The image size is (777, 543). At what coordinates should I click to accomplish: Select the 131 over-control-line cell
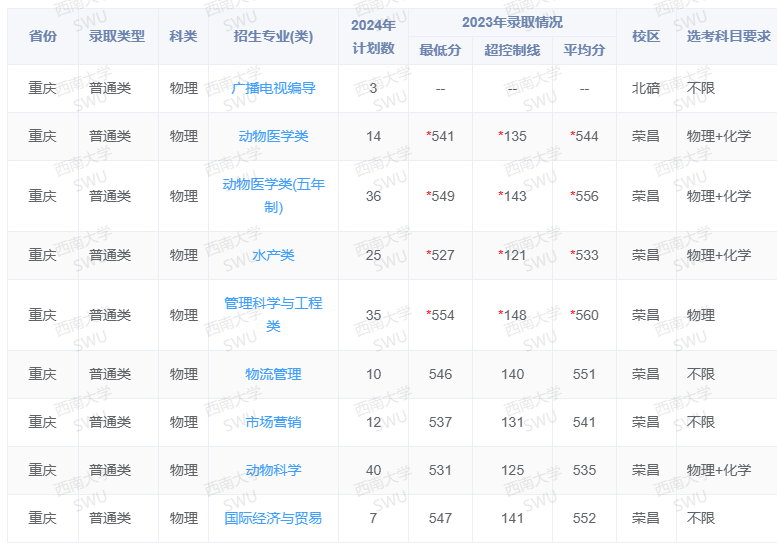(512, 422)
